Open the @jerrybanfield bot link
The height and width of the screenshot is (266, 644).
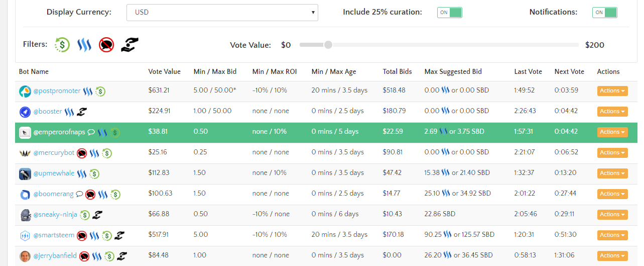point(55,256)
